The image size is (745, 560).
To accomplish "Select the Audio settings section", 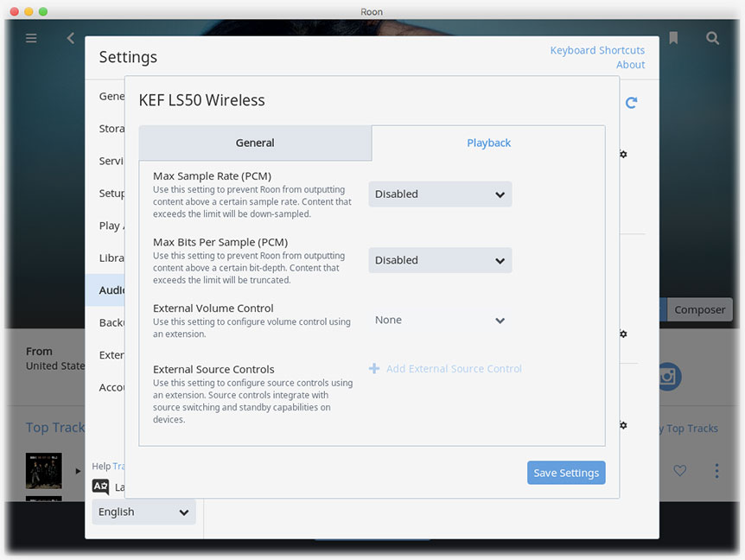I will click(x=105, y=290).
